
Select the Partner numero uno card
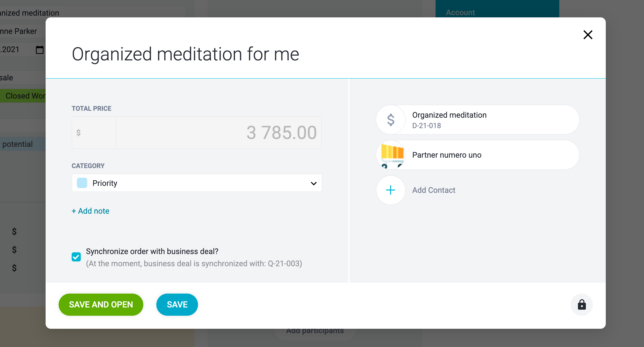(477, 155)
